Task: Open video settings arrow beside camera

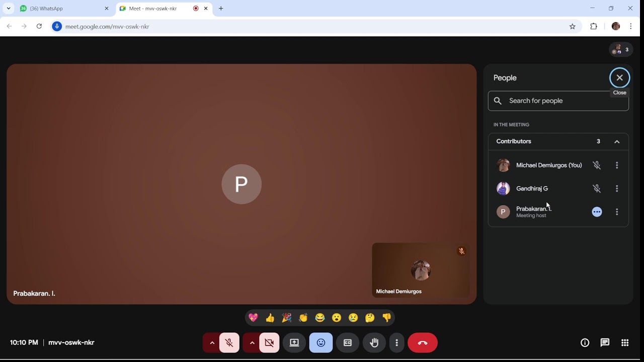Action: click(x=252, y=343)
